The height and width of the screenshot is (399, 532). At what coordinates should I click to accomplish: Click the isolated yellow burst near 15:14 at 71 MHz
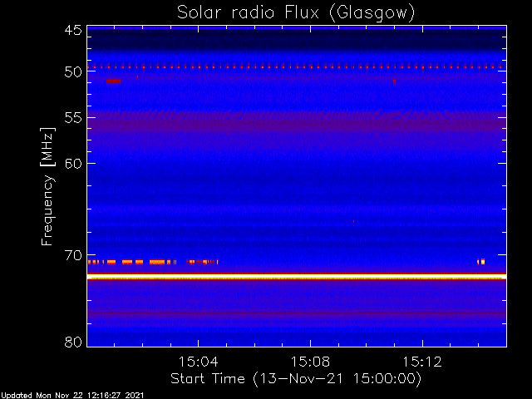pyautogui.click(x=481, y=262)
